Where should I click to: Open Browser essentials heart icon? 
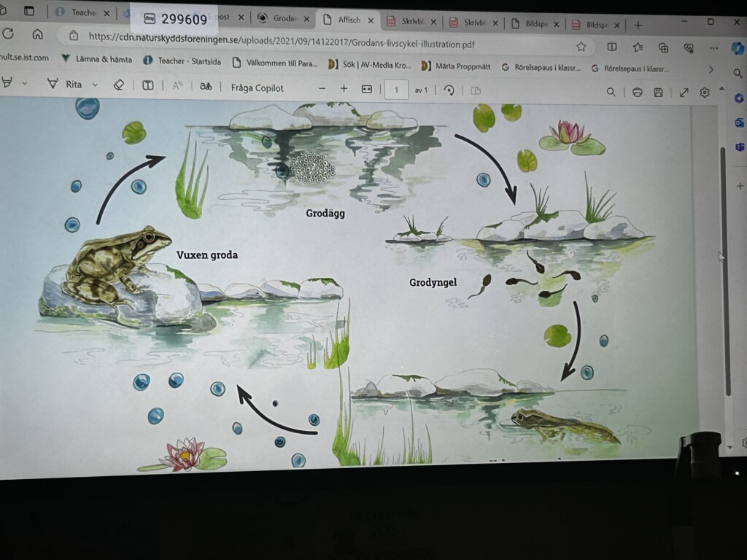(x=688, y=48)
